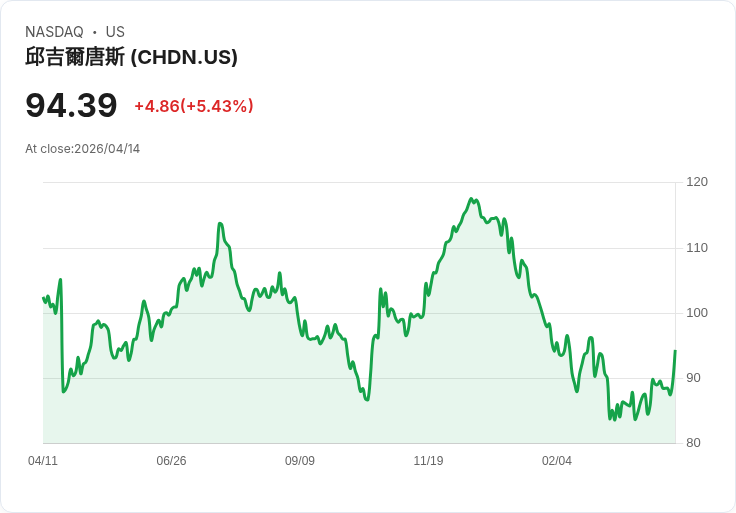Select the +4.86(+5.43%) price change text

pos(194,106)
